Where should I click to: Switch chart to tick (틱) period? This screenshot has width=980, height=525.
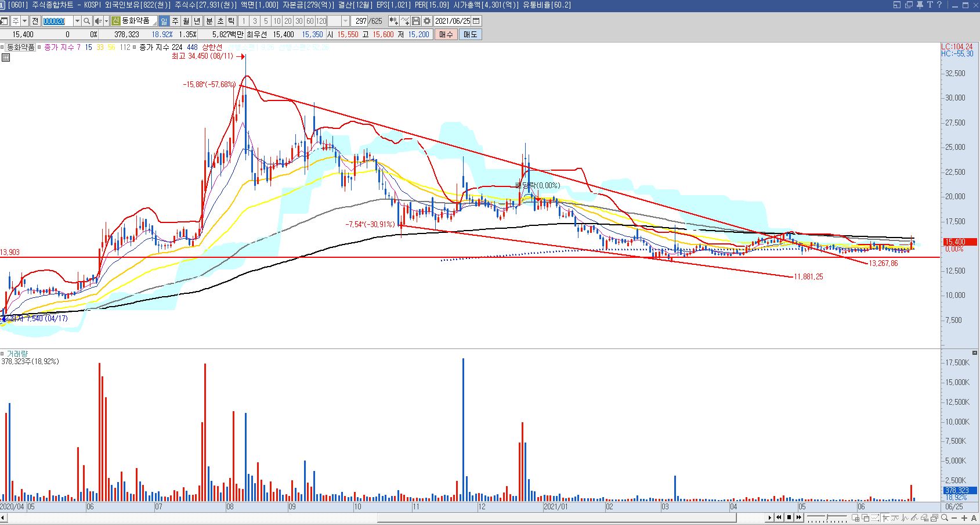pyautogui.click(x=232, y=21)
